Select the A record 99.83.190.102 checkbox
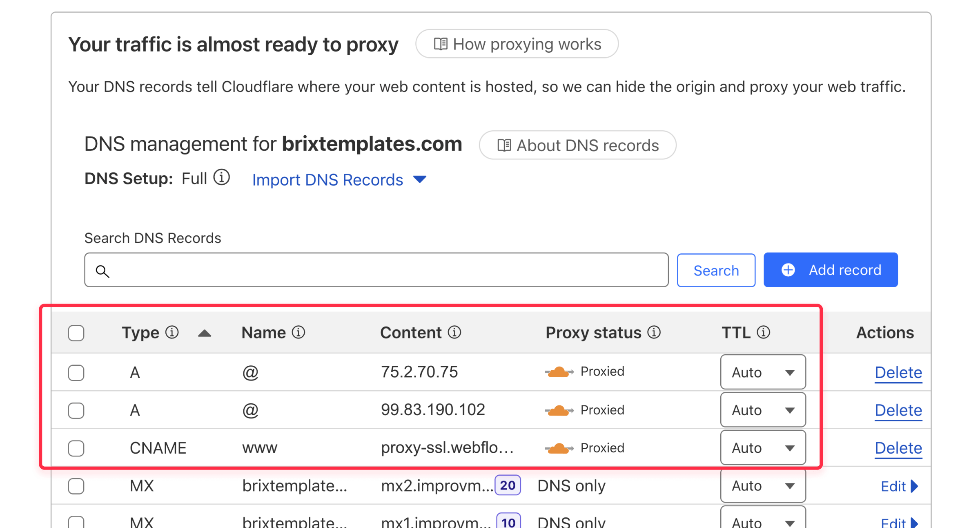The height and width of the screenshot is (528, 980). [76, 410]
